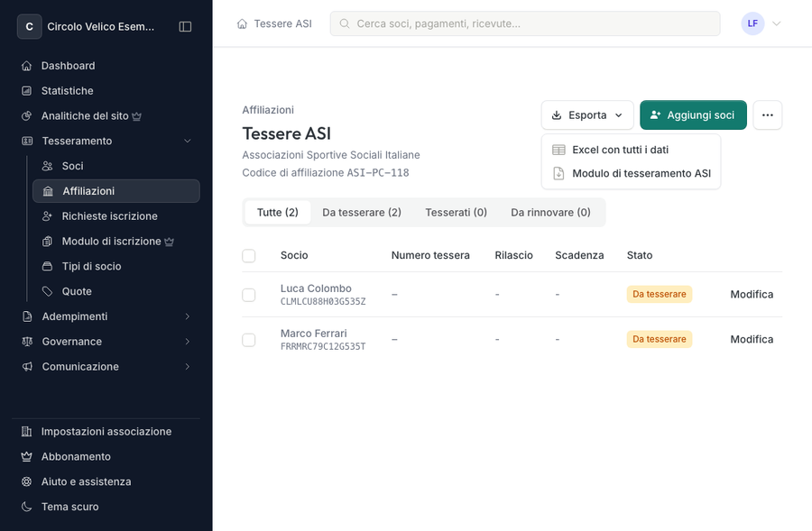This screenshot has height=531, width=812.
Task: Click the crown icon next to Analitiche del sito
Action: click(137, 116)
